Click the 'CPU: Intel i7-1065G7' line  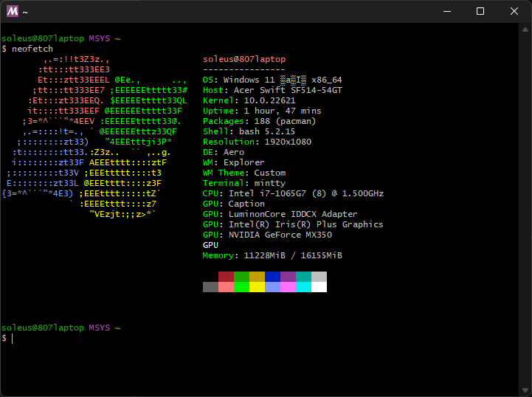pyautogui.click(x=293, y=194)
